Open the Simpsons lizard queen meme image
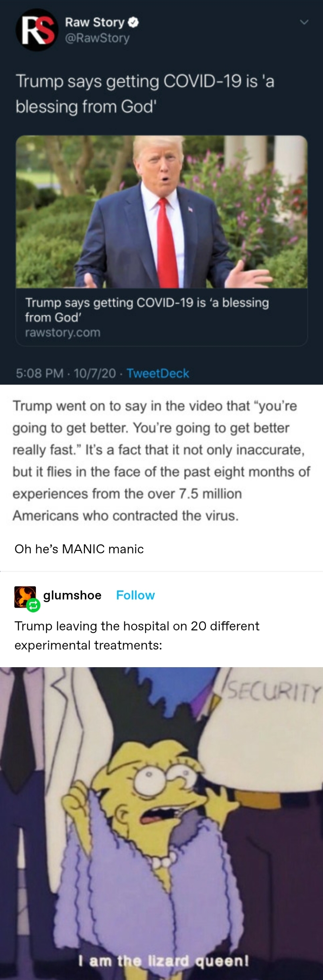Viewport: 323px width, 980px height. pyautogui.click(x=161, y=823)
